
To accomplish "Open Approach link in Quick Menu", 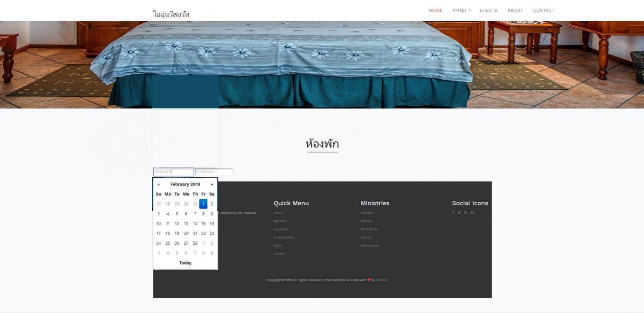I will (x=281, y=229).
